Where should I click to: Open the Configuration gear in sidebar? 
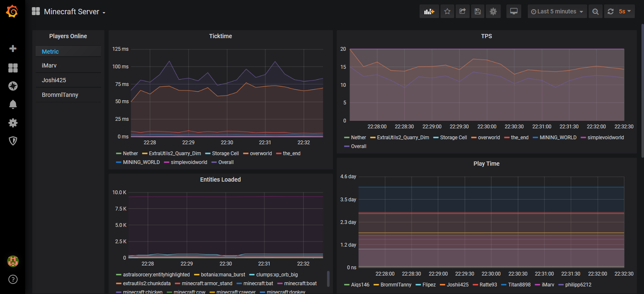(13, 122)
